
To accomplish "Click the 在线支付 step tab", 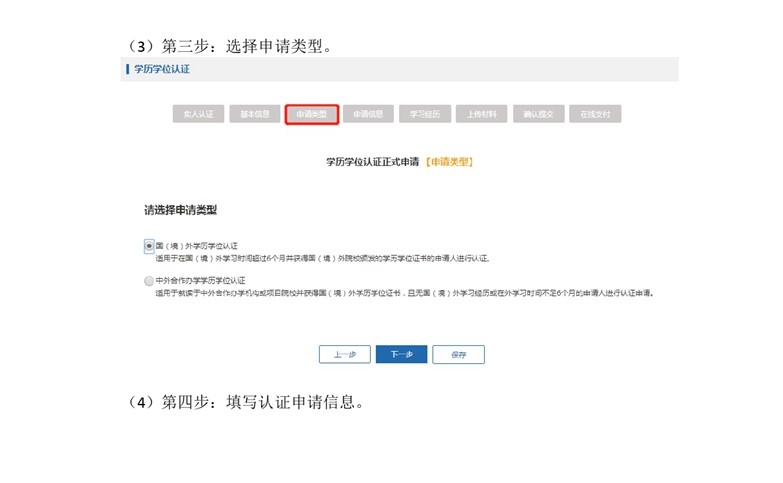I will tap(596, 114).
